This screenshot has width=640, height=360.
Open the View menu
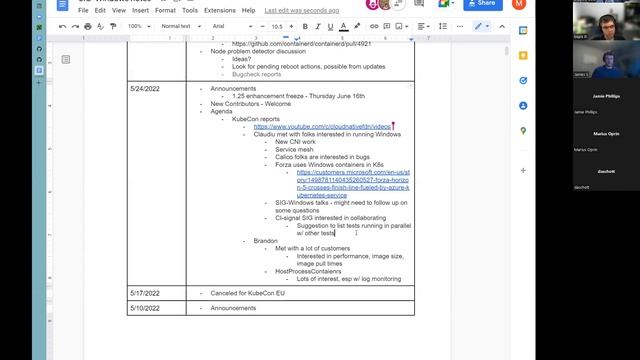(119, 11)
